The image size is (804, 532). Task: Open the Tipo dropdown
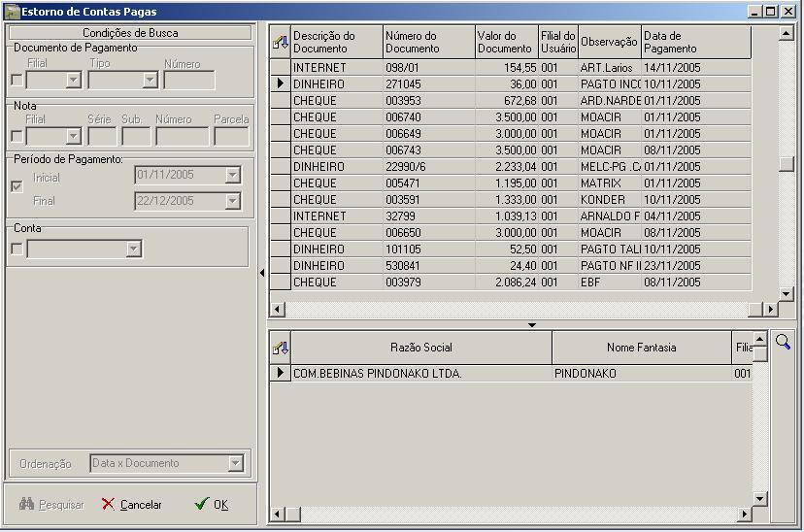click(150, 80)
